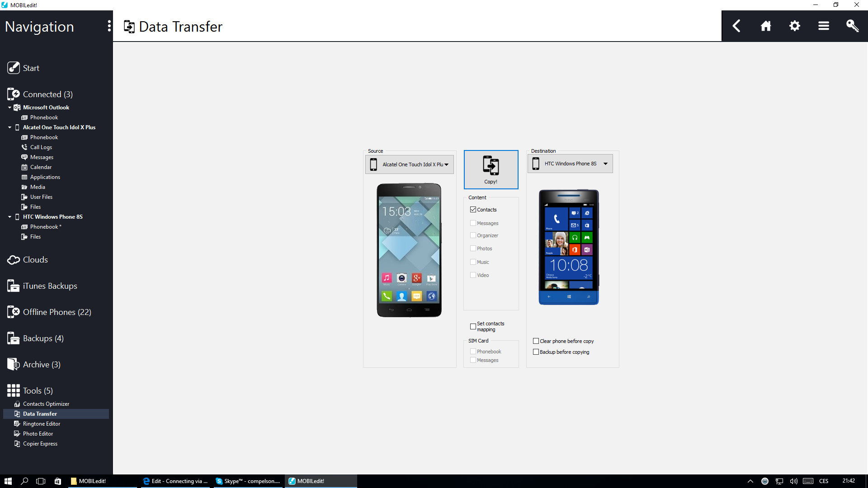Screen dimensions: 868x488
Task: Open the hamburger menu icon
Action: [x=823, y=26]
